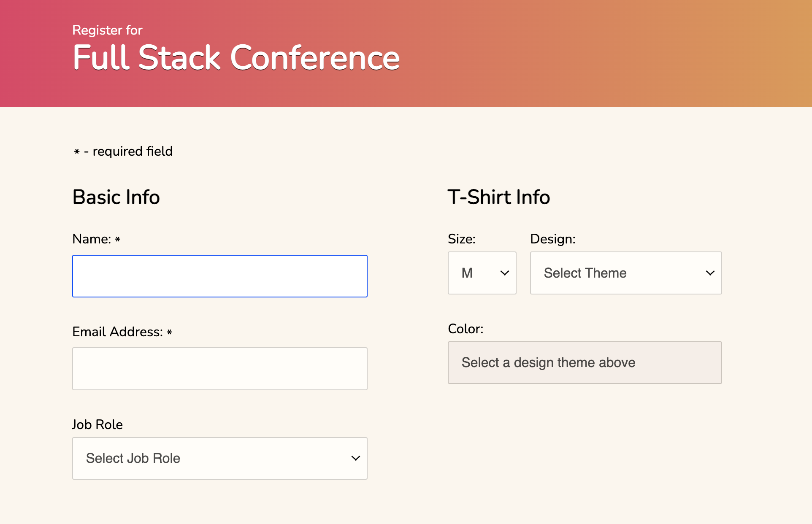Viewport: 812px width, 524px height.
Task: Click the Color label
Action: pyautogui.click(x=466, y=329)
